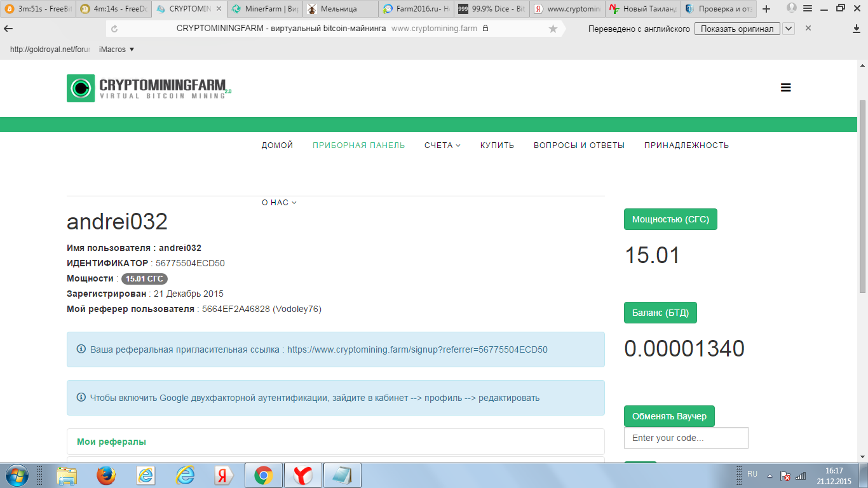Click the registration date 21 Декабрь 2015
This screenshot has height=488, width=868.
[x=189, y=294]
